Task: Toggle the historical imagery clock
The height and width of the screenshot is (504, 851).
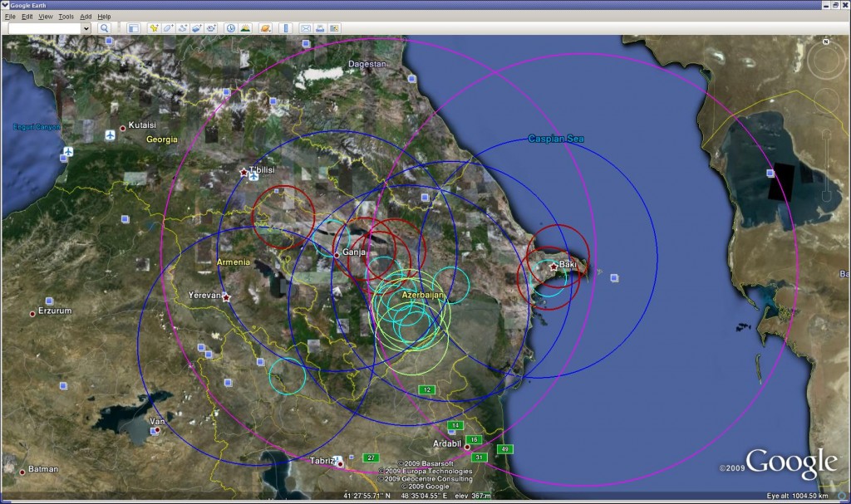Action: coord(230,28)
